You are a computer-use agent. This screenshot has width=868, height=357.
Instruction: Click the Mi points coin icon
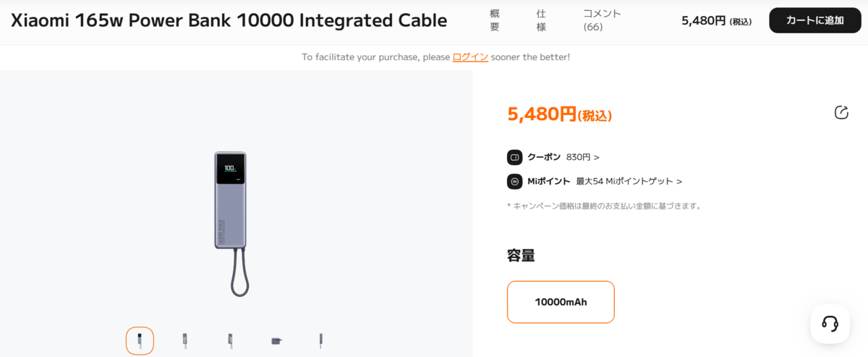514,181
